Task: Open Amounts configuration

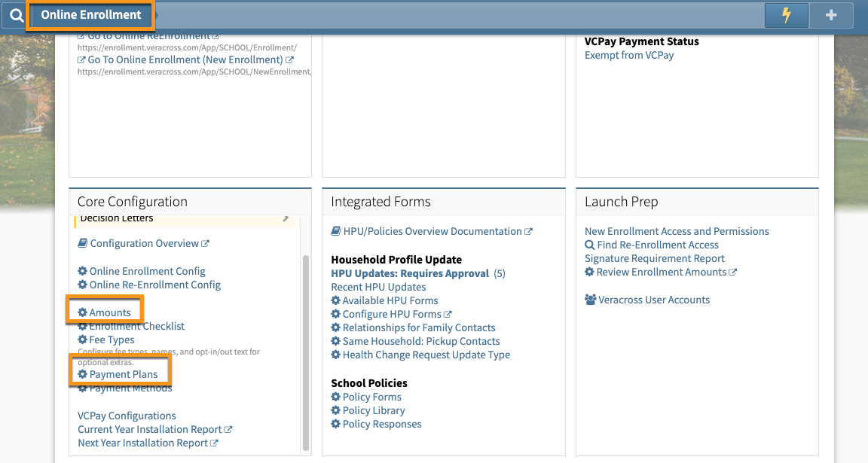Action: click(x=110, y=312)
